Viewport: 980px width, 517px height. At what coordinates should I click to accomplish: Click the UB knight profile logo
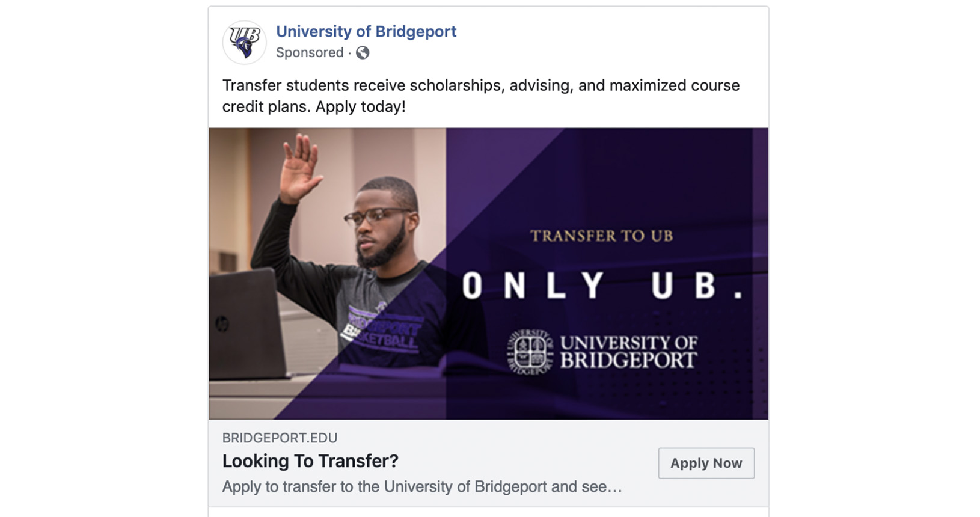244,42
